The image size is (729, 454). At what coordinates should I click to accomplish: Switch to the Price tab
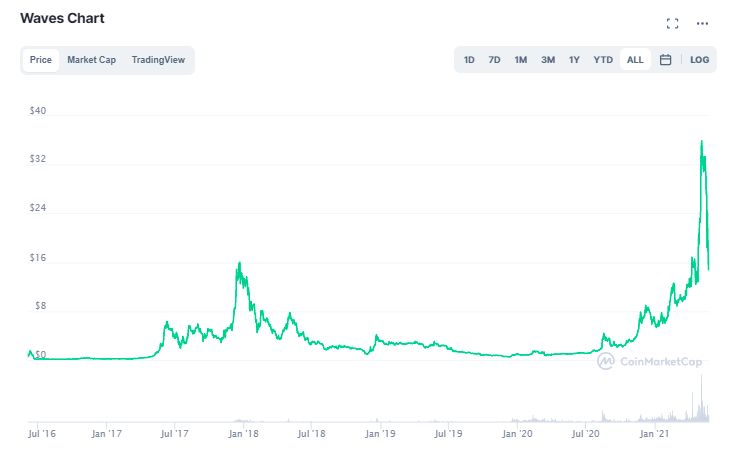(x=40, y=60)
